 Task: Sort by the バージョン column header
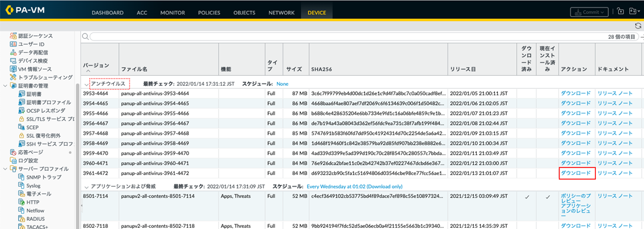96,65
